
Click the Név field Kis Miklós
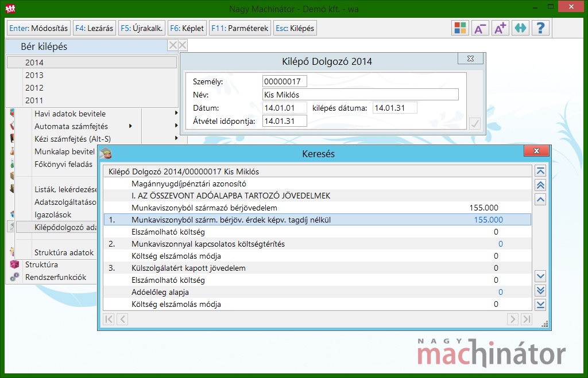[x=361, y=95]
